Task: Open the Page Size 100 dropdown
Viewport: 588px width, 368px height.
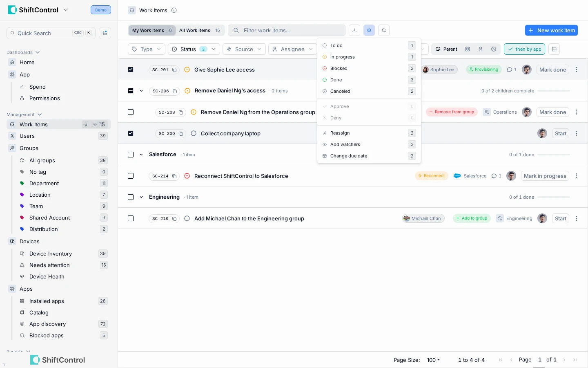Action: [x=433, y=360]
